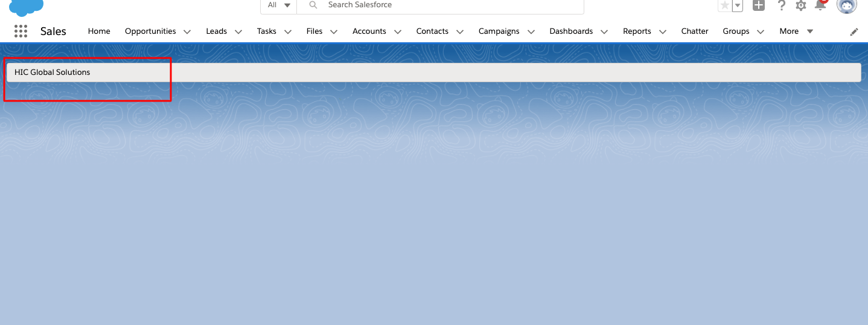Open the More navigation menu

click(x=796, y=31)
